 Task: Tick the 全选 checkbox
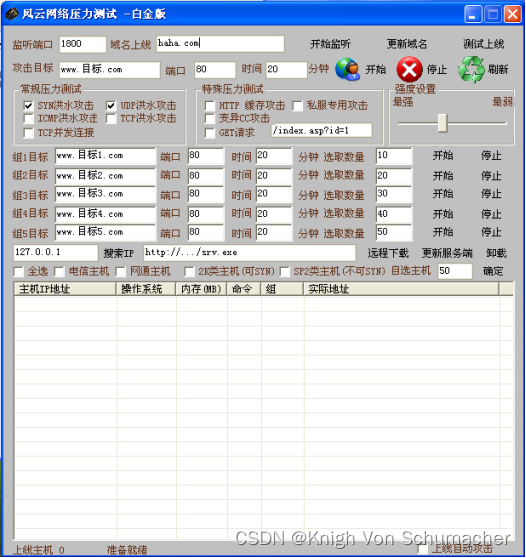tap(19, 272)
